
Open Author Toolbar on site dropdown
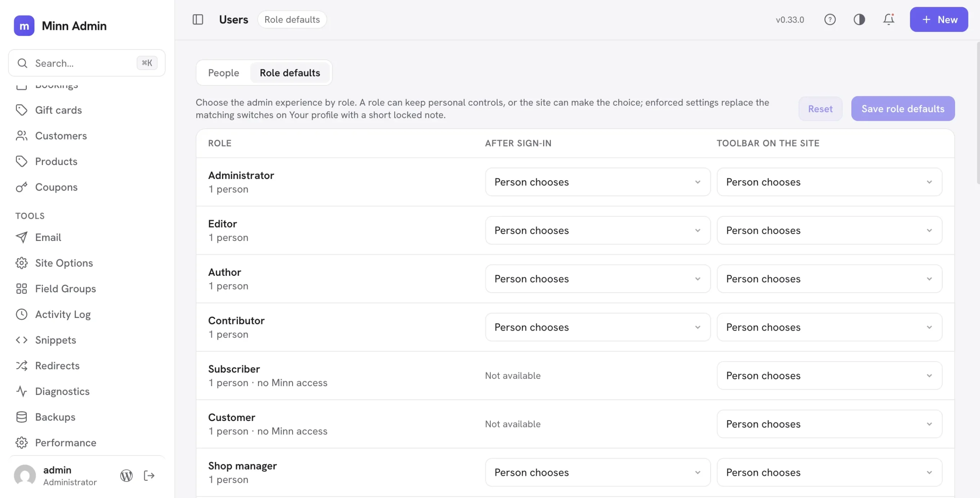829,279
